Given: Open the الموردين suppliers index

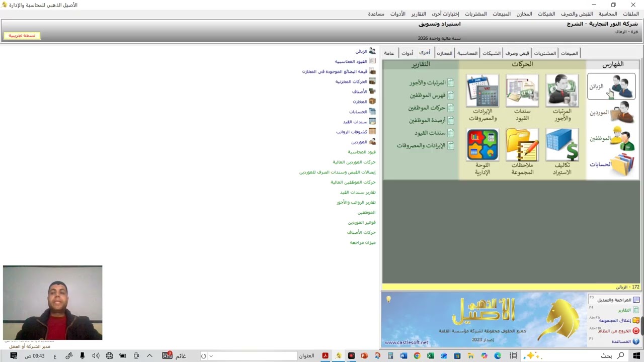Looking at the screenshot, I should click(611, 113).
